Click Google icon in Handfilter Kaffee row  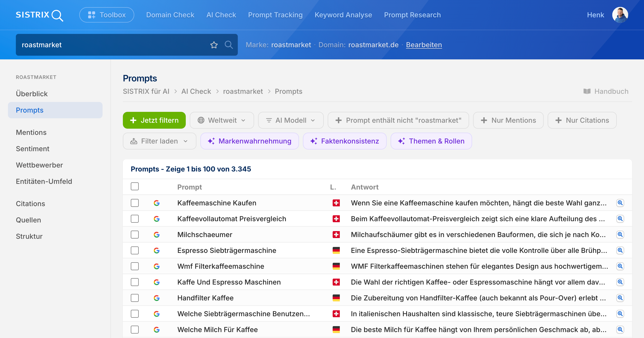click(x=157, y=298)
